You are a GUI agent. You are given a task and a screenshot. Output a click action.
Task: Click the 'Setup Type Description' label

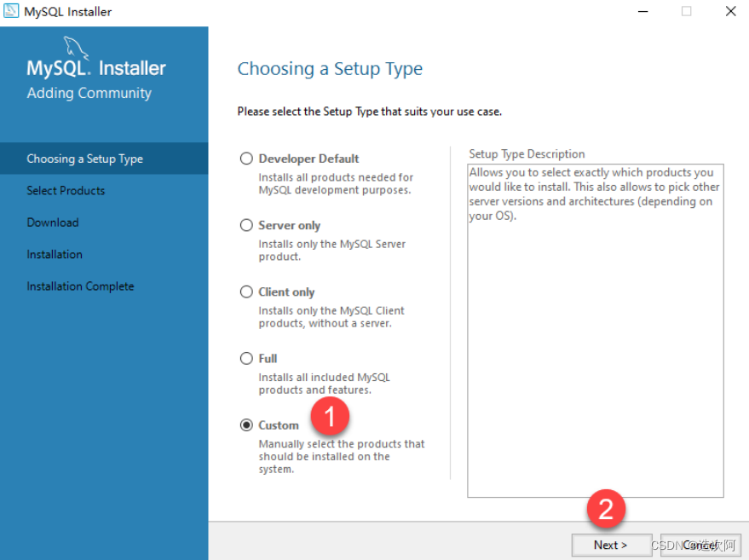coord(527,154)
